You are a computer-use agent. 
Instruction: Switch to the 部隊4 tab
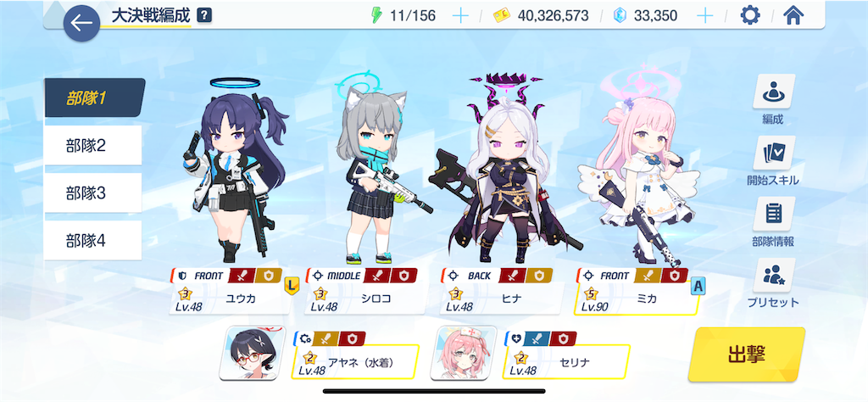point(93,241)
